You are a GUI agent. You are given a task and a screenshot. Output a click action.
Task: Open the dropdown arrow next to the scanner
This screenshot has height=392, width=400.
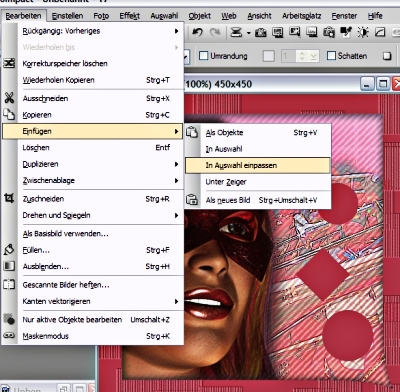pyautogui.click(x=249, y=33)
